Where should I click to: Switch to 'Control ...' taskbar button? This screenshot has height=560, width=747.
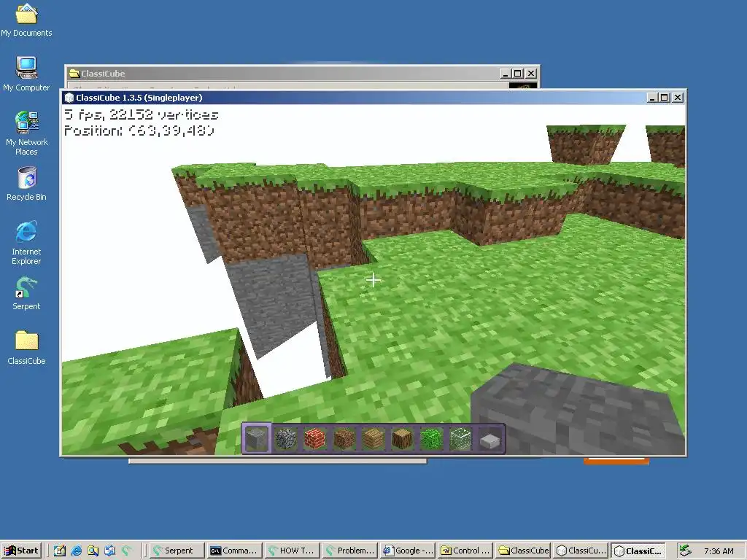465,551
